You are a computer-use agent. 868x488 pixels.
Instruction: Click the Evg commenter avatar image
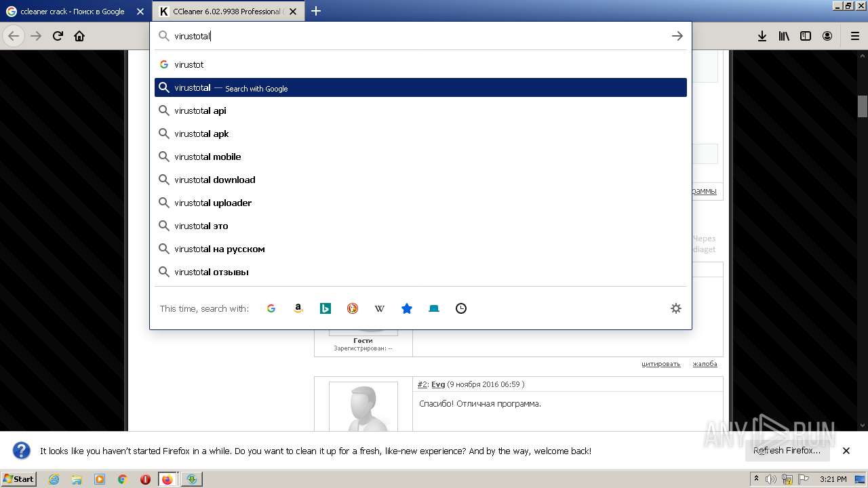pyautogui.click(x=363, y=407)
